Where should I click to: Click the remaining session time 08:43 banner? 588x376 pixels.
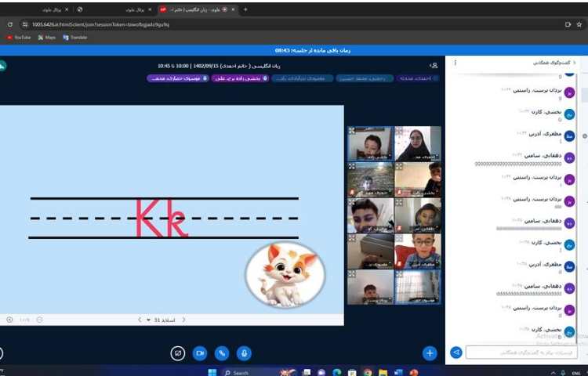(x=312, y=50)
